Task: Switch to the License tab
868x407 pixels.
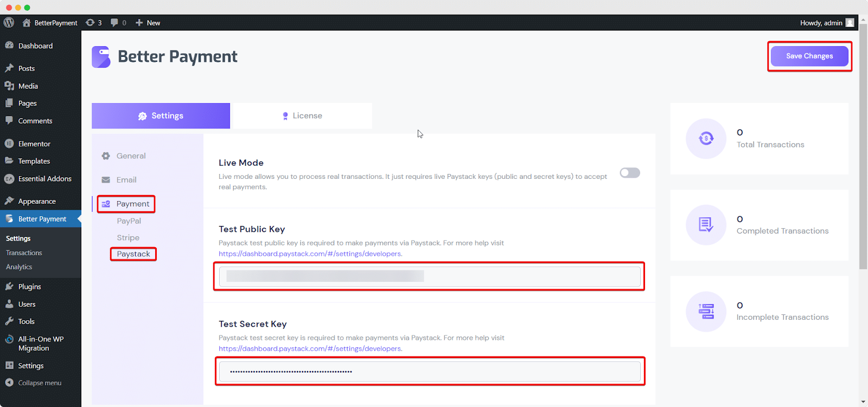Action: click(x=302, y=116)
